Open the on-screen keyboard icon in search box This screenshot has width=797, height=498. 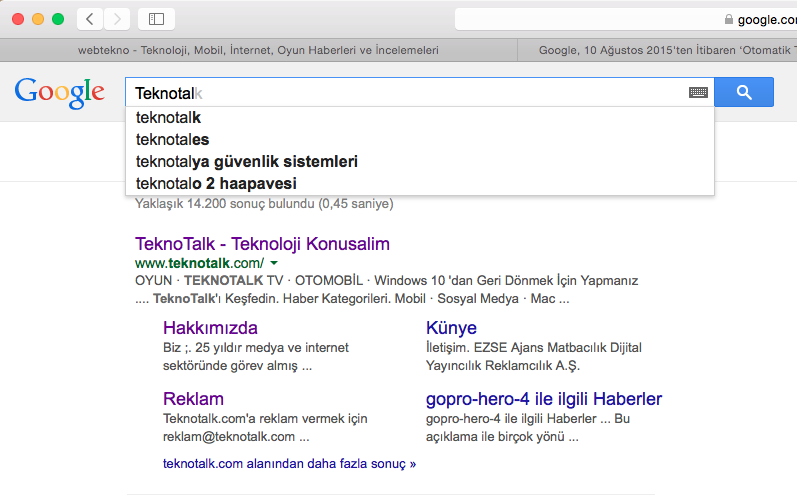(x=698, y=92)
